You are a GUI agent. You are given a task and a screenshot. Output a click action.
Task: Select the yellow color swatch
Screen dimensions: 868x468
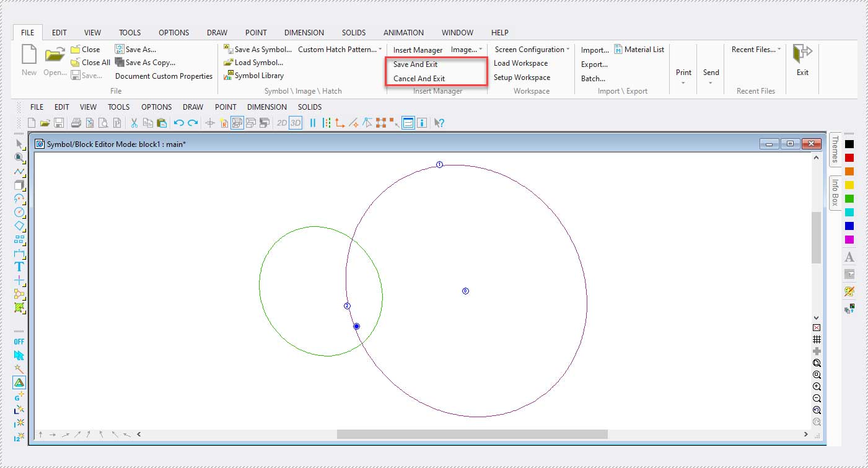coord(849,185)
